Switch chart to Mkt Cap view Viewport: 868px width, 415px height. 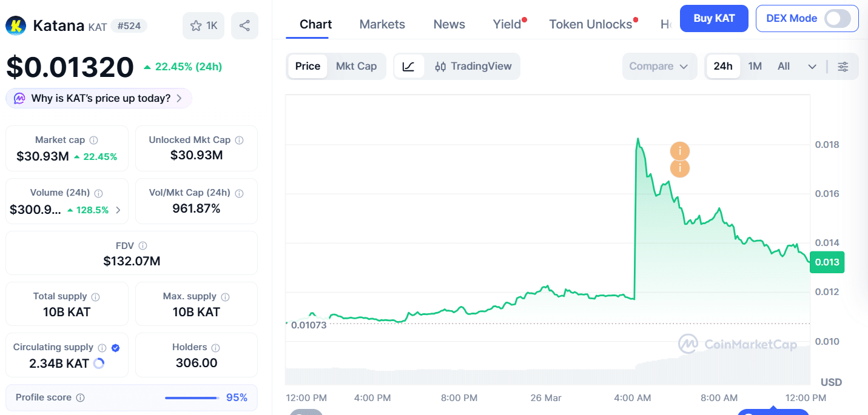(x=356, y=67)
